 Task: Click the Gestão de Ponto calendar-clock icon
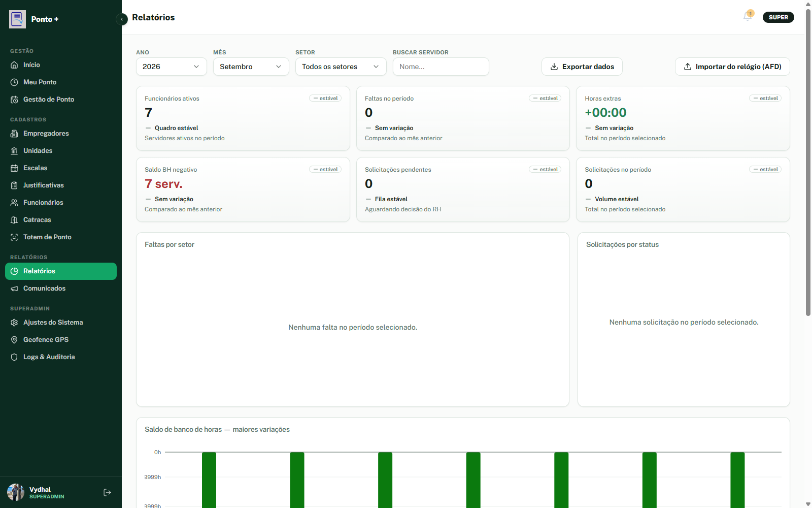[14, 100]
